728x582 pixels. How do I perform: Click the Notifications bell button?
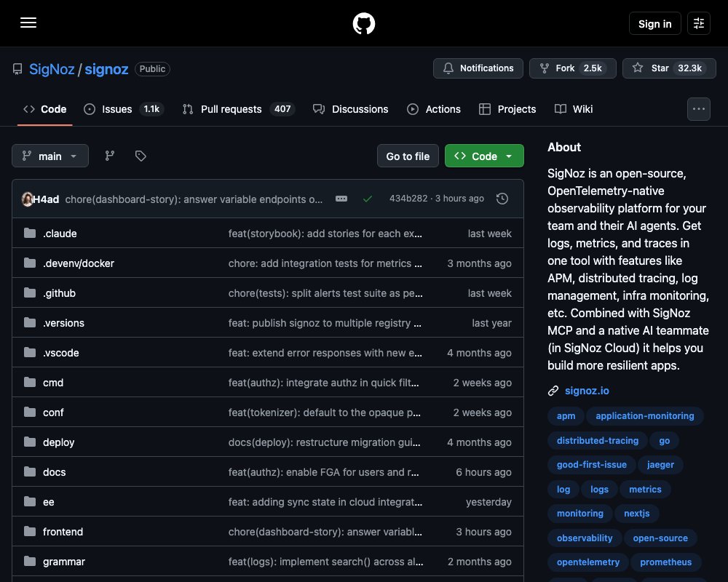pos(478,68)
